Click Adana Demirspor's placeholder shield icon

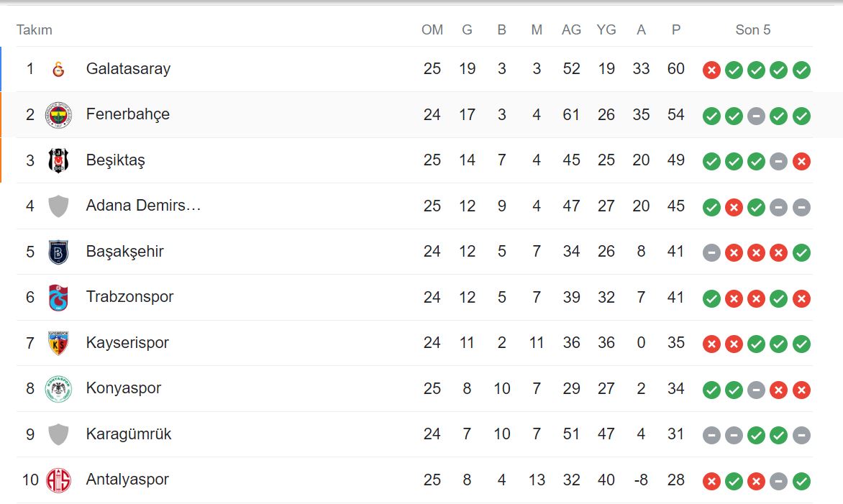pyautogui.click(x=58, y=206)
